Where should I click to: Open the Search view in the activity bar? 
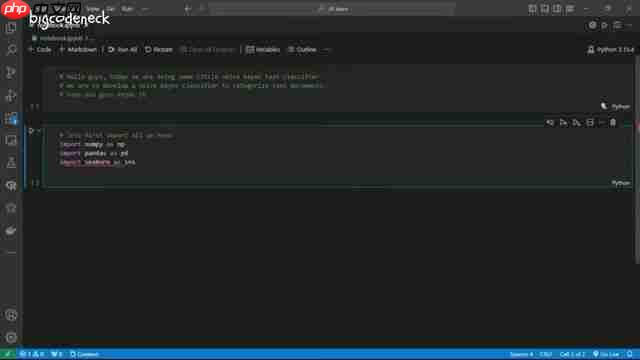(x=11, y=50)
